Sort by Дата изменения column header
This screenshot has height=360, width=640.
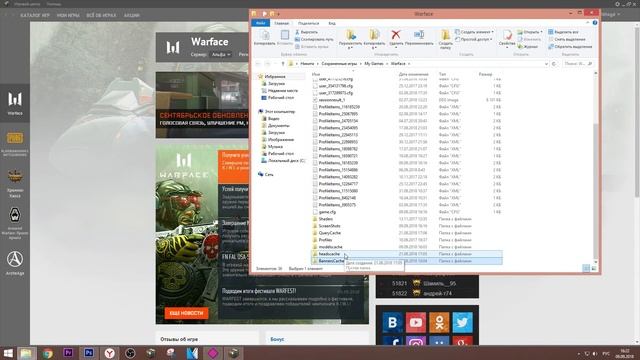coord(413,74)
